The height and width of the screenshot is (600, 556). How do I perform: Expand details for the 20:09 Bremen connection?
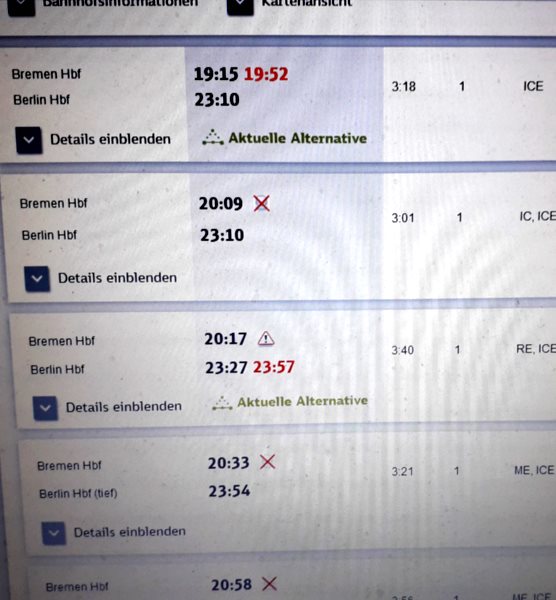point(37,279)
